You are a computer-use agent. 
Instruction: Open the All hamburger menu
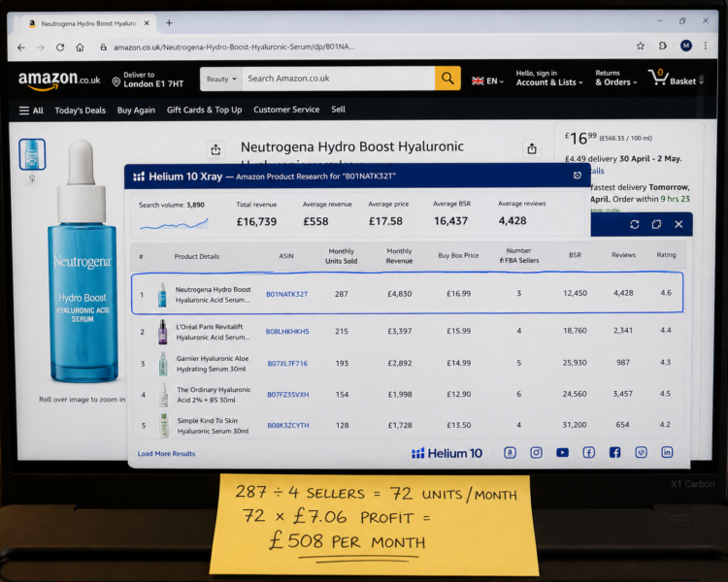(31, 111)
